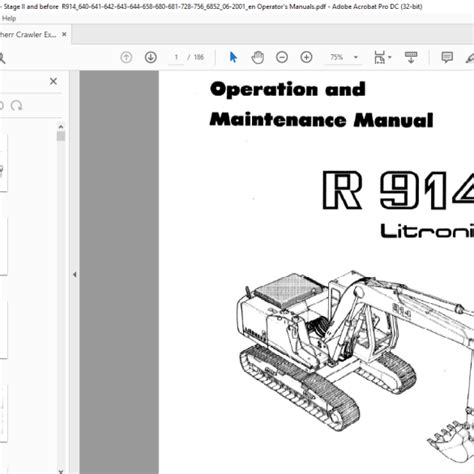Select the arrow selection tool

click(x=233, y=57)
